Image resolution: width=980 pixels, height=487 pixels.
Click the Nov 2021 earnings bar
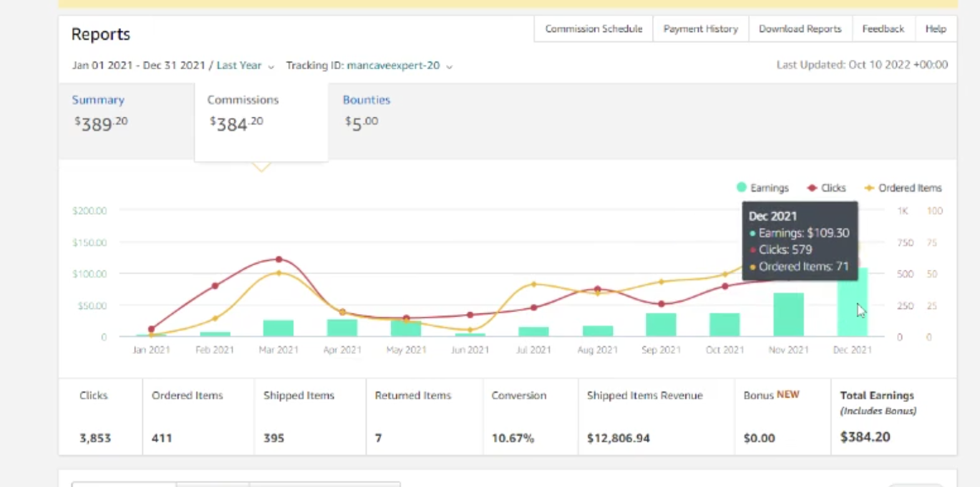pyautogui.click(x=788, y=315)
